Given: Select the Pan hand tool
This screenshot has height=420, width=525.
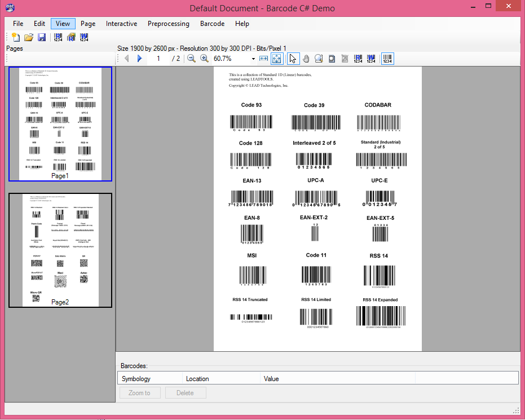Looking at the screenshot, I should pos(306,59).
